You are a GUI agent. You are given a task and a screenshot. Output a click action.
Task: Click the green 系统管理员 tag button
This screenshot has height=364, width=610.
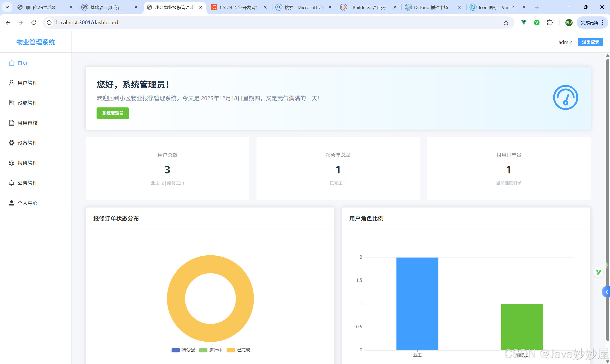(x=113, y=113)
